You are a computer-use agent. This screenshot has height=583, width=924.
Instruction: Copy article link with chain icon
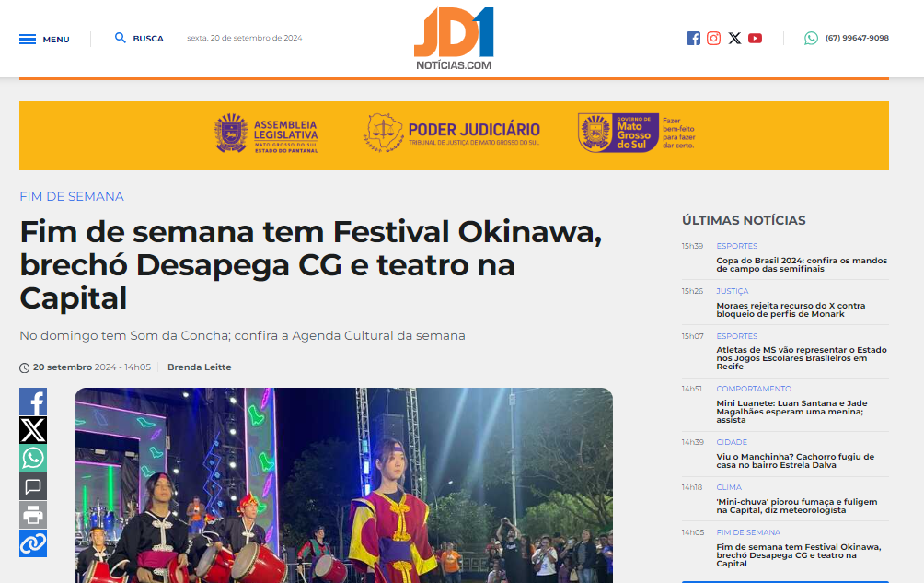point(33,543)
